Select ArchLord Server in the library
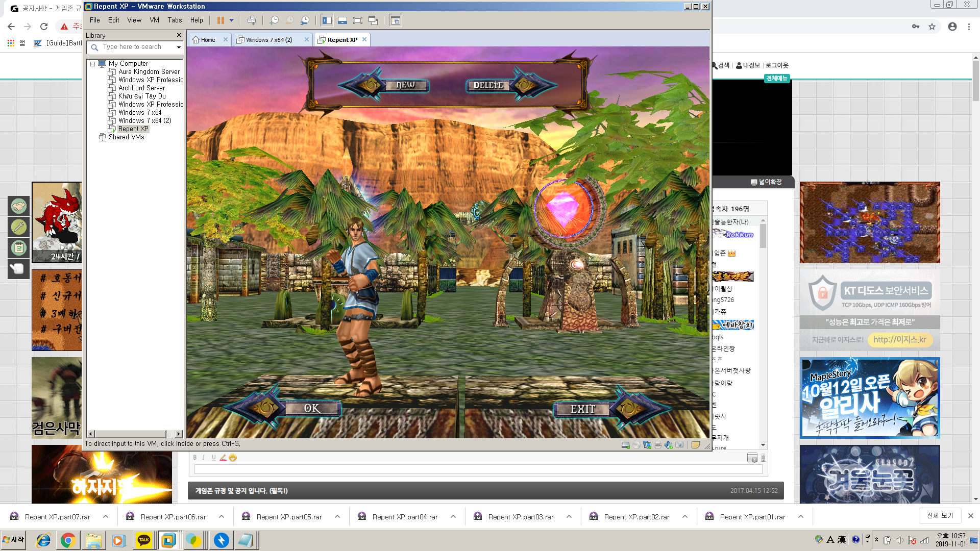 [141, 88]
